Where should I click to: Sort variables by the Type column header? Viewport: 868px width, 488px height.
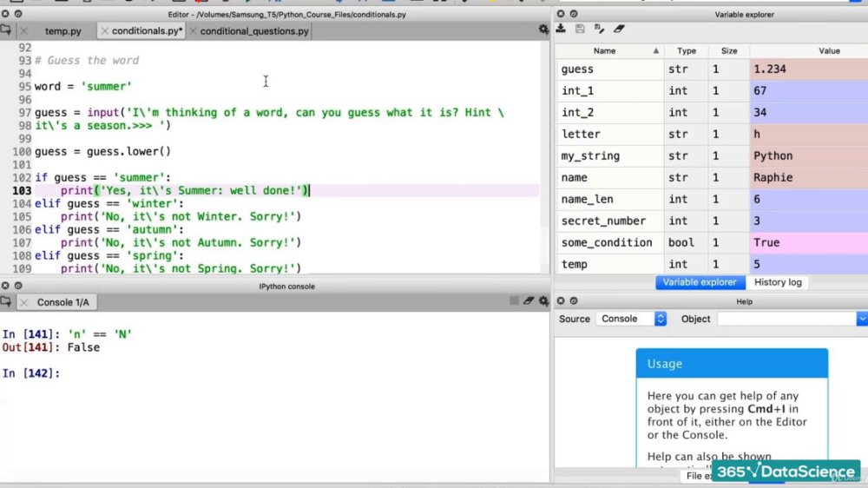tap(687, 51)
